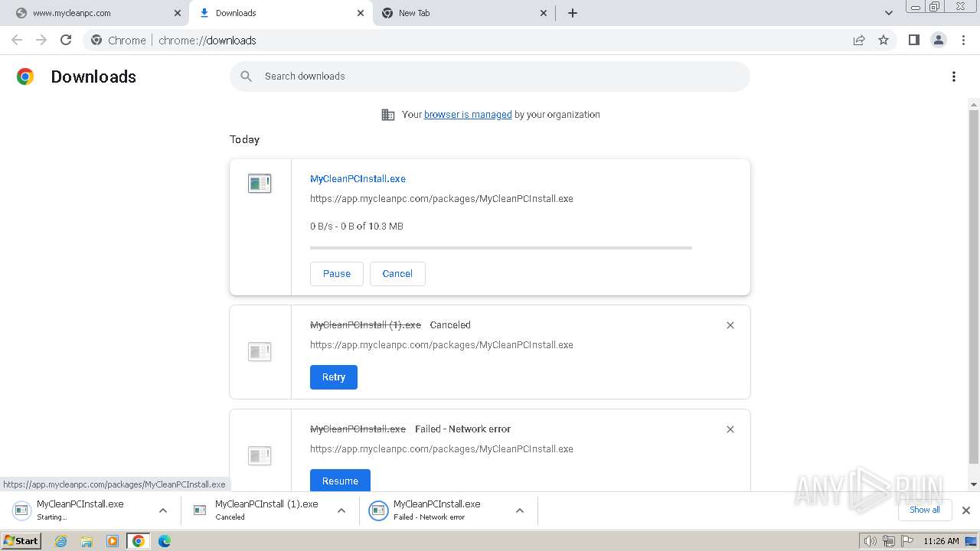The height and width of the screenshot is (551, 980).
Task: Click the page vertical scrollbar
Action: (x=974, y=287)
